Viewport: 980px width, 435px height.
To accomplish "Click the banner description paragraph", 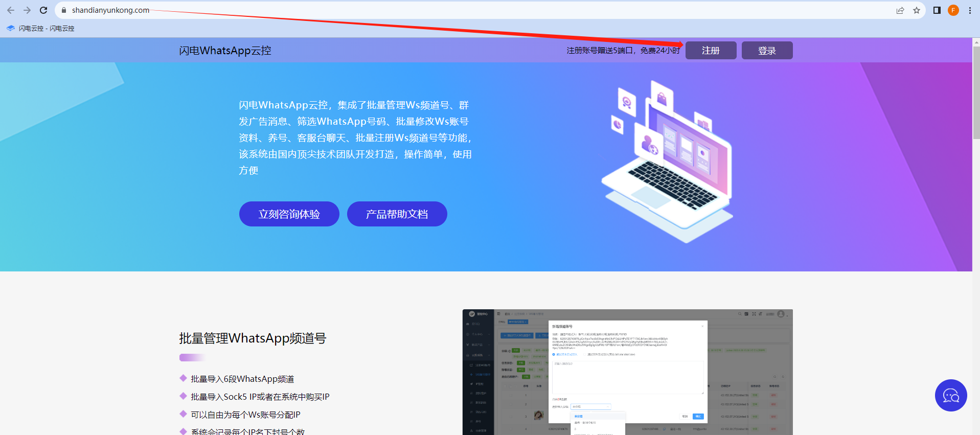I will [355, 138].
